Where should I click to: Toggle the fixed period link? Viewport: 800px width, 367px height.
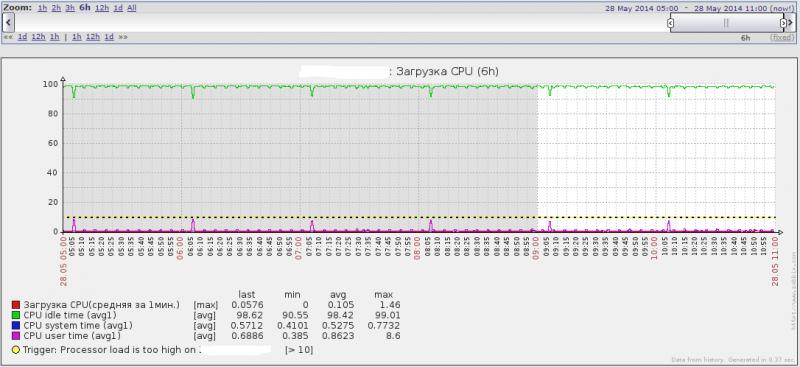coord(782,38)
